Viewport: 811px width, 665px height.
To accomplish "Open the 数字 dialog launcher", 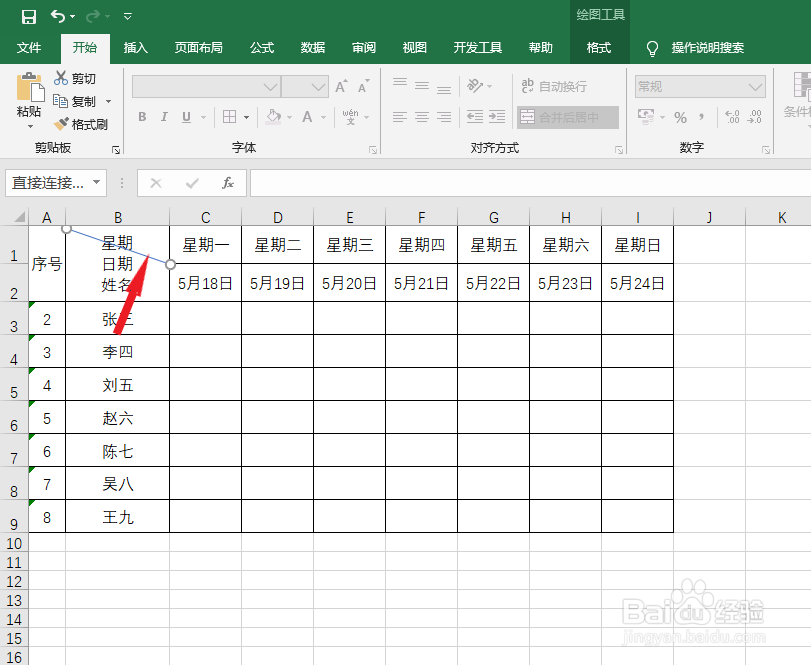I will click(766, 150).
